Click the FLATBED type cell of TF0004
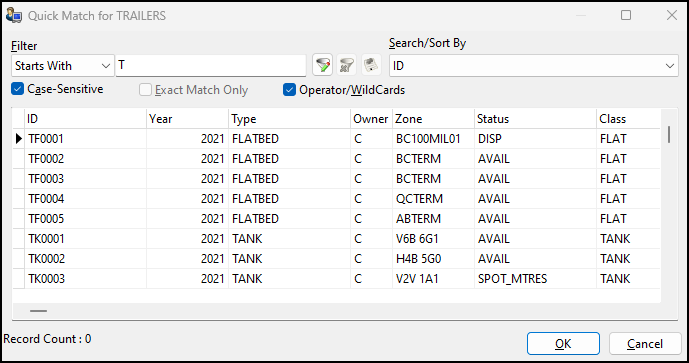The height and width of the screenshot is (363, 689). [x=290, y=199]
